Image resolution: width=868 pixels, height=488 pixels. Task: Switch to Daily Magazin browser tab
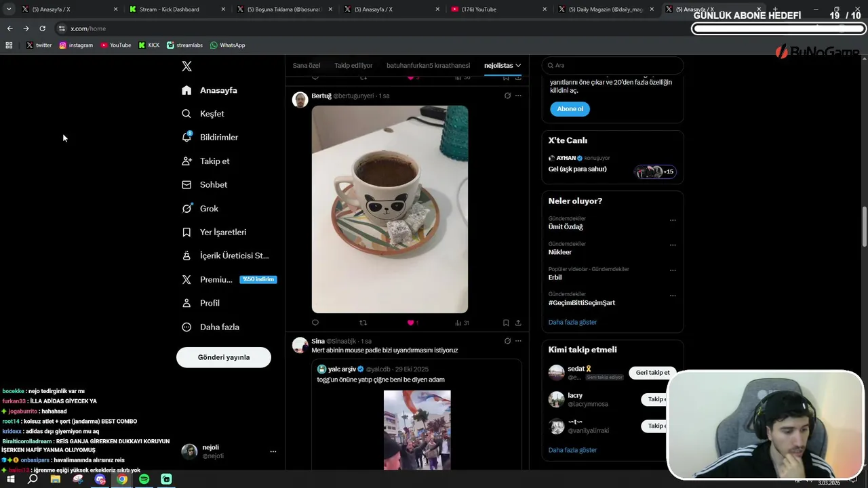pos(606,9)
